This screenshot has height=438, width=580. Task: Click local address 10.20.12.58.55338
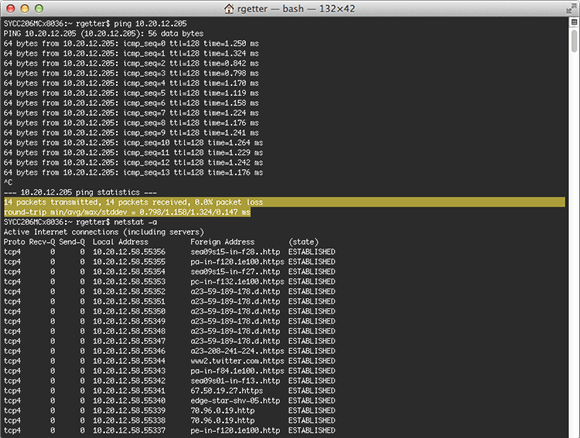pyautogui.click(x=129, y=421)
